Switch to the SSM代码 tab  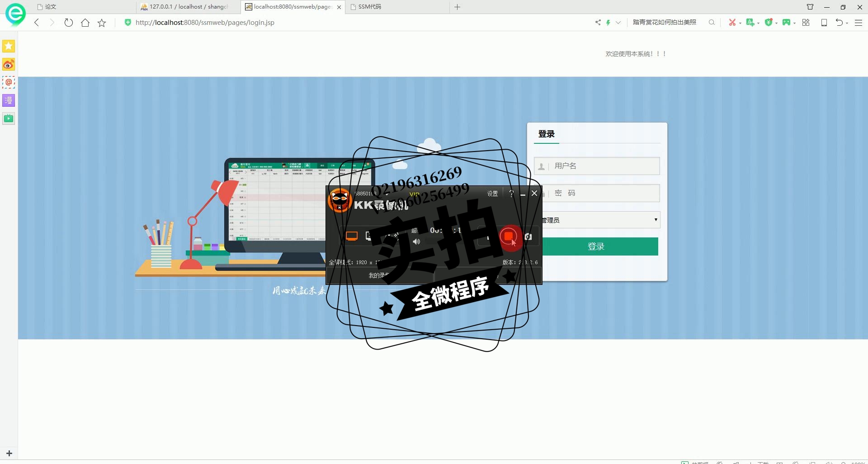tap(398, 7)
